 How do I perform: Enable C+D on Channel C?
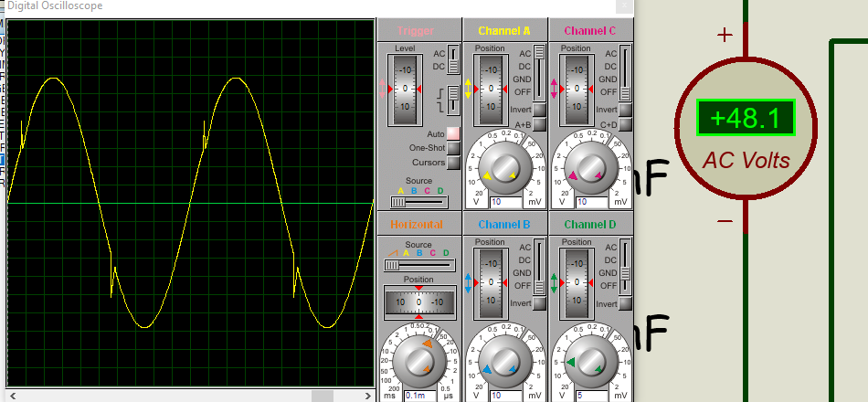click(625, 125)
